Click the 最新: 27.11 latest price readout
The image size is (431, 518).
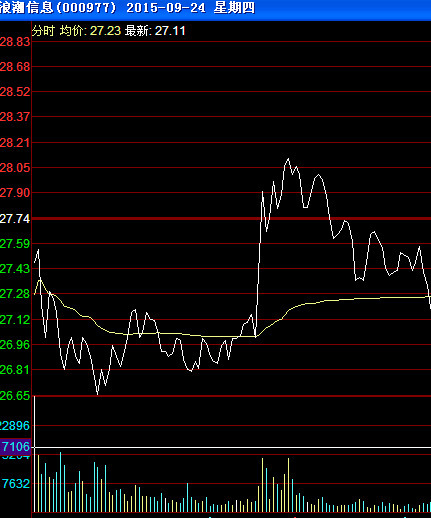point(155,31)
